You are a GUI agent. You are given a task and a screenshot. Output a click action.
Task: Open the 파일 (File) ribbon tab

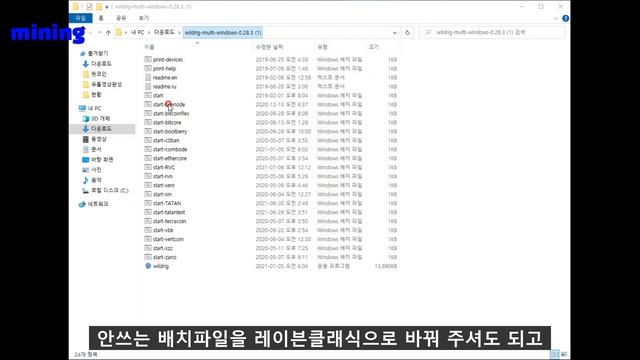tap(80, 18)
